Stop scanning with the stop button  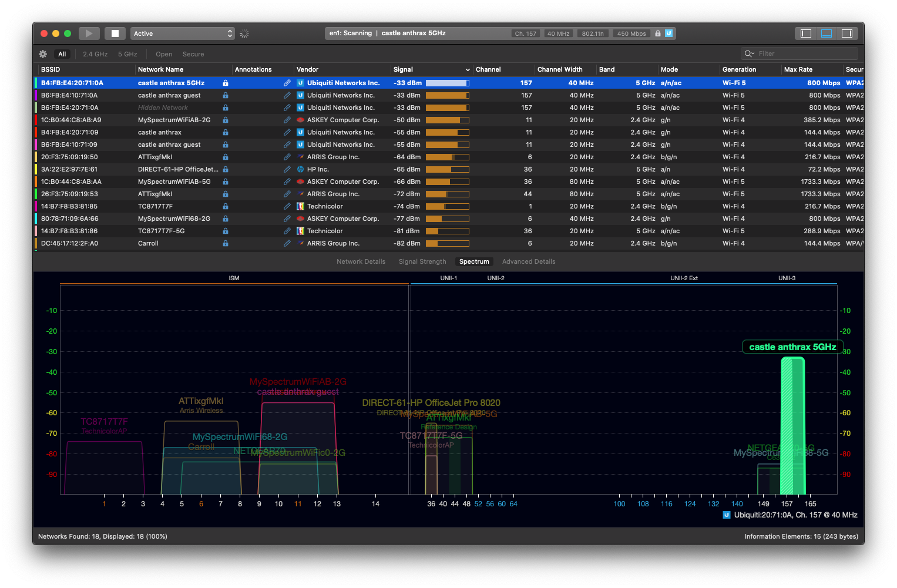click(115, 33)
